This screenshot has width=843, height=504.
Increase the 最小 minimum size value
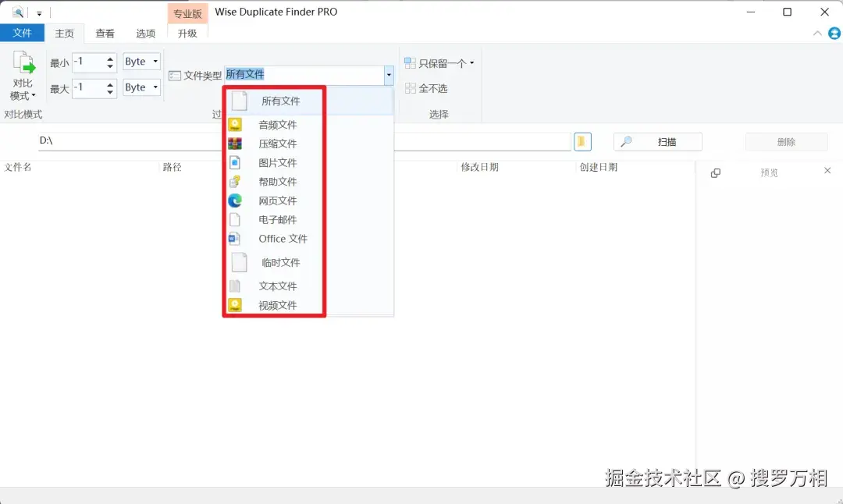[110, 58]
